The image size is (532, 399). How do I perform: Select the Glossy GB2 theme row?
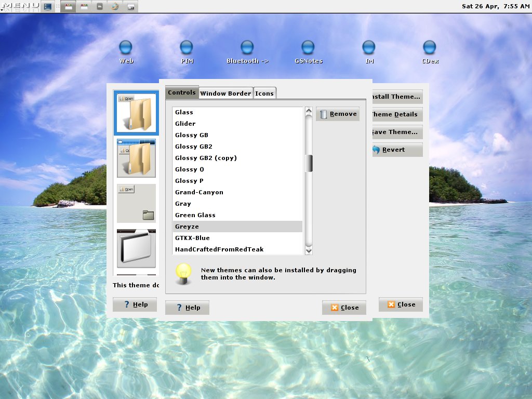[237, 147]
